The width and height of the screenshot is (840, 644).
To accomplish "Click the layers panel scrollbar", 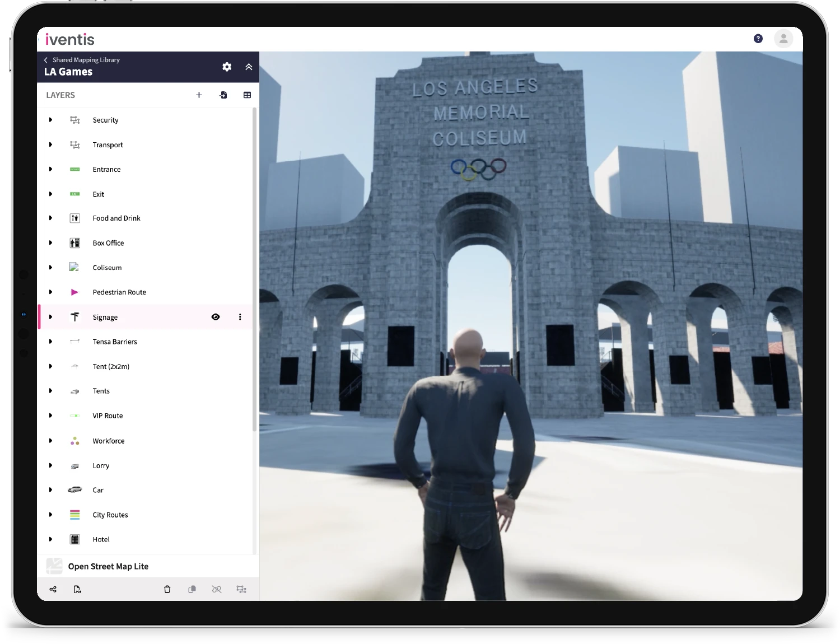I will (254, 269).
